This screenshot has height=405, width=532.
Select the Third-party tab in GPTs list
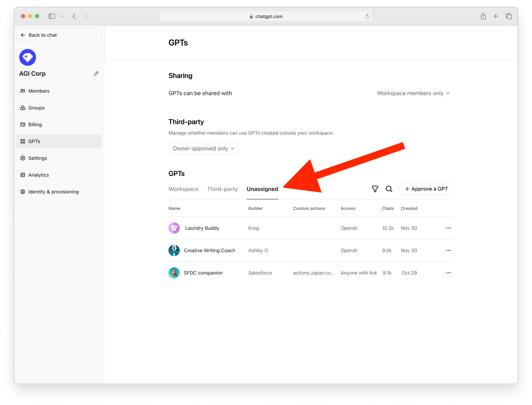[x=222, y=189]
